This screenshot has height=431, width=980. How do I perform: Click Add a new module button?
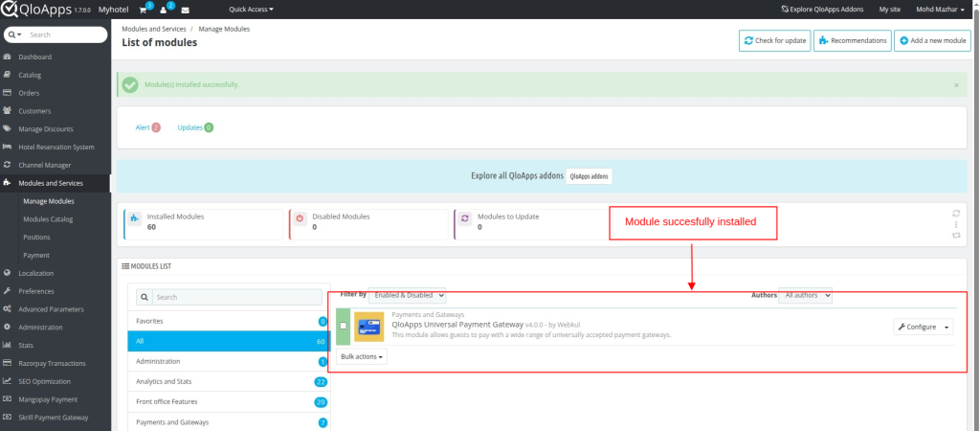(932, 41)
